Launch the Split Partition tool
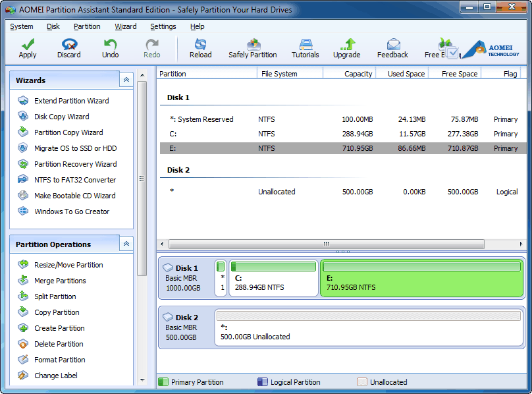The image size is (532, 394). tap(57, 296)
